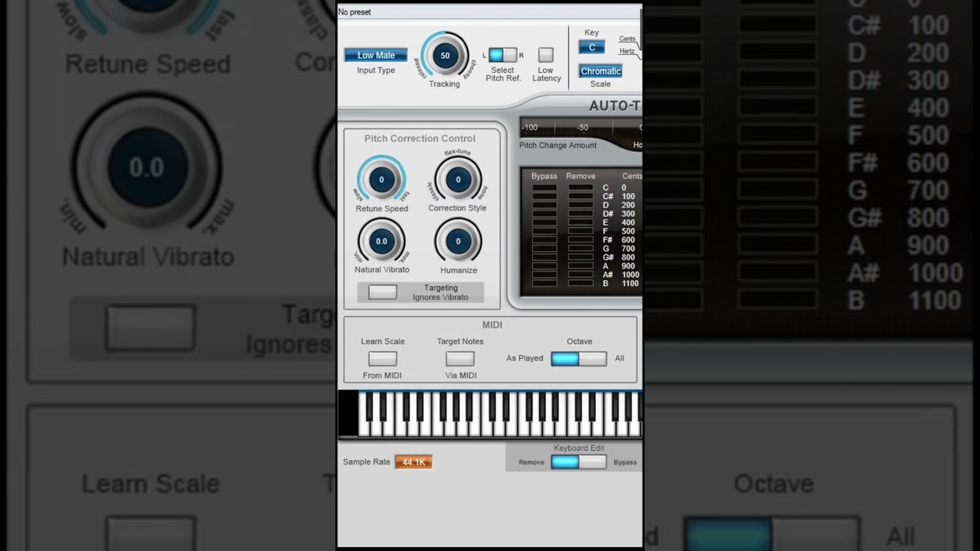This screenshot has height=551, width=980.
Task: Toggle the Select Pitch Ref L/R switch
Action: tap(502, 55)
